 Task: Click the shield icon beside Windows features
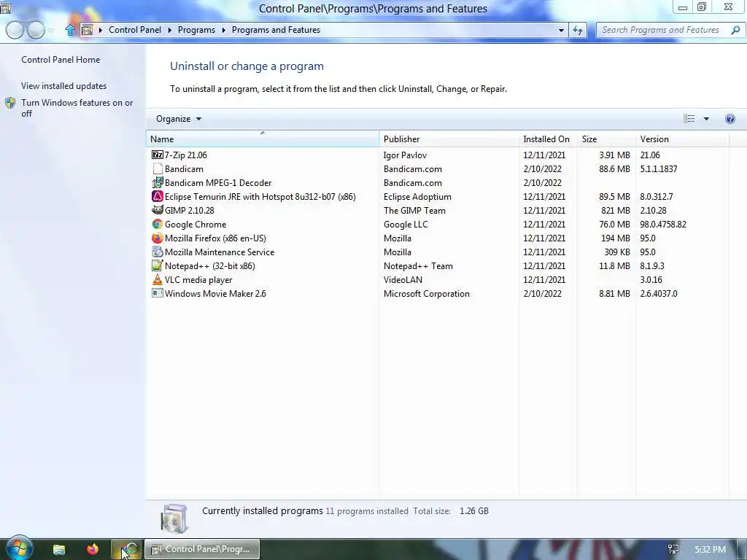coord(10,103)
